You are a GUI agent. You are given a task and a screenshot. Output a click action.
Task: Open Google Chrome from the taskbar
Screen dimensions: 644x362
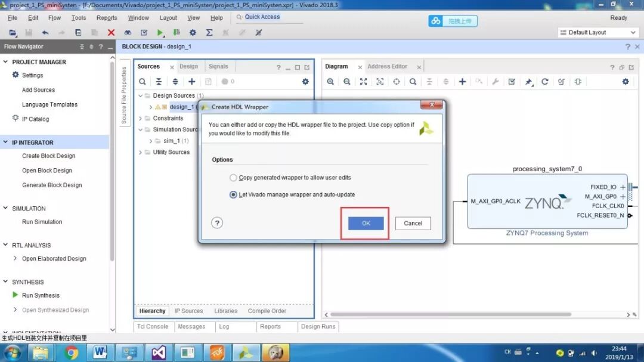point(70,352)
